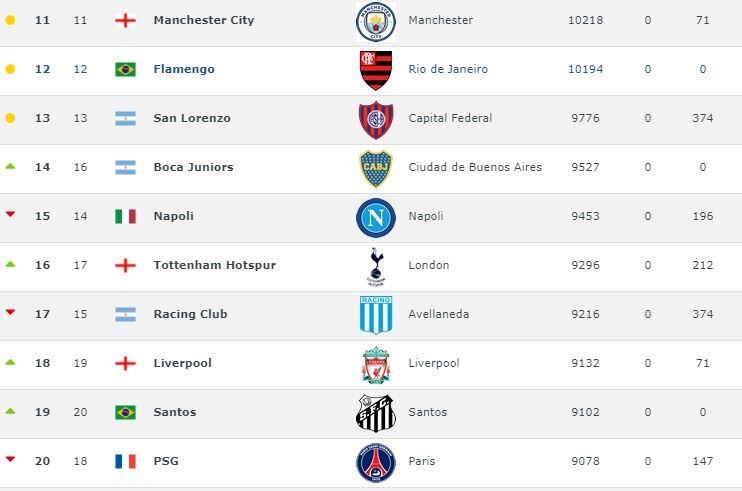This screenshot has height=491, width=742.
Task: Click Argentina flag next to Racing Club
Action: (x=125, y=314)
